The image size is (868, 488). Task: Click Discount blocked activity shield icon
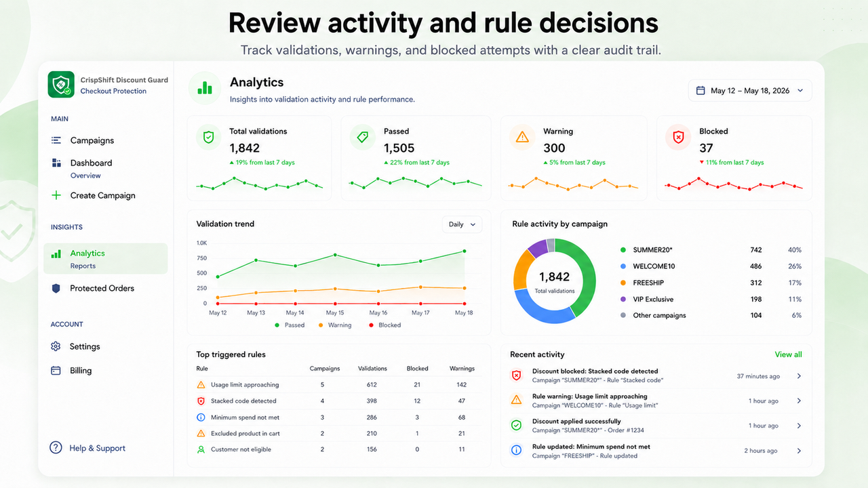[517, 375]
